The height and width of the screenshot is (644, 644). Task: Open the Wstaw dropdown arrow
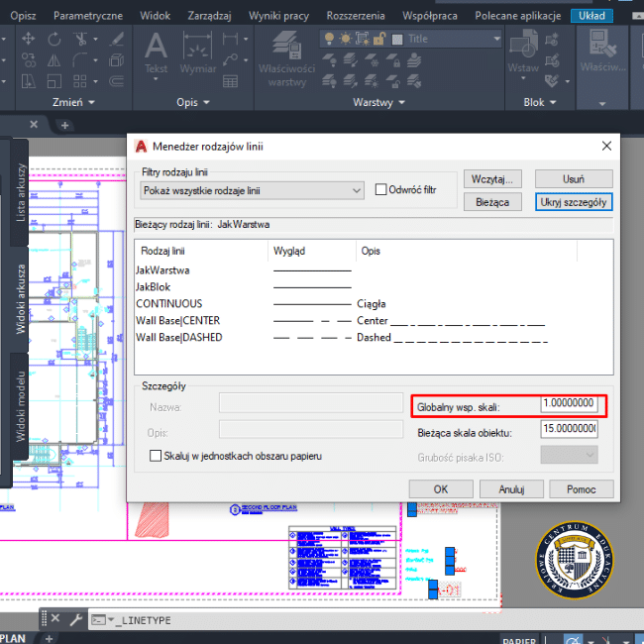point(523,77)
